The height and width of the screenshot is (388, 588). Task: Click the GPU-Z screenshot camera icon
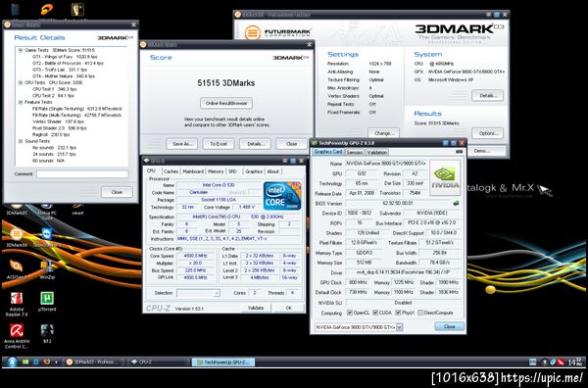click(x=459, y=152)
